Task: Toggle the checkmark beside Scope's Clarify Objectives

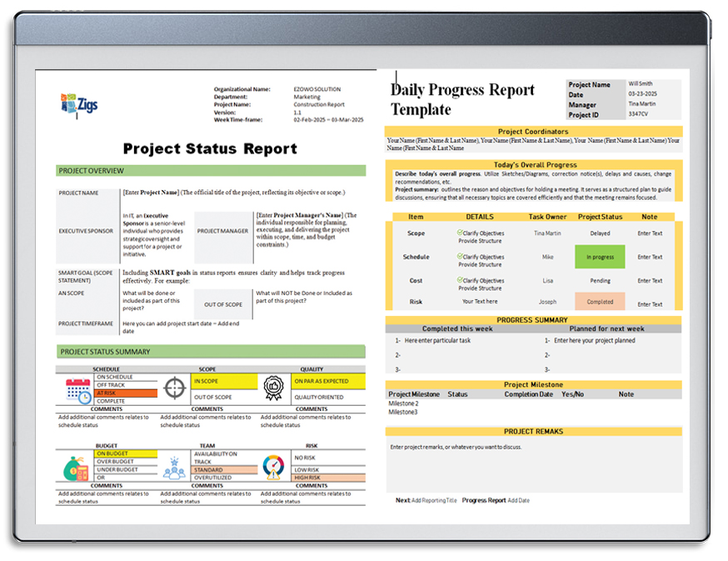Action: pos(460,233)
